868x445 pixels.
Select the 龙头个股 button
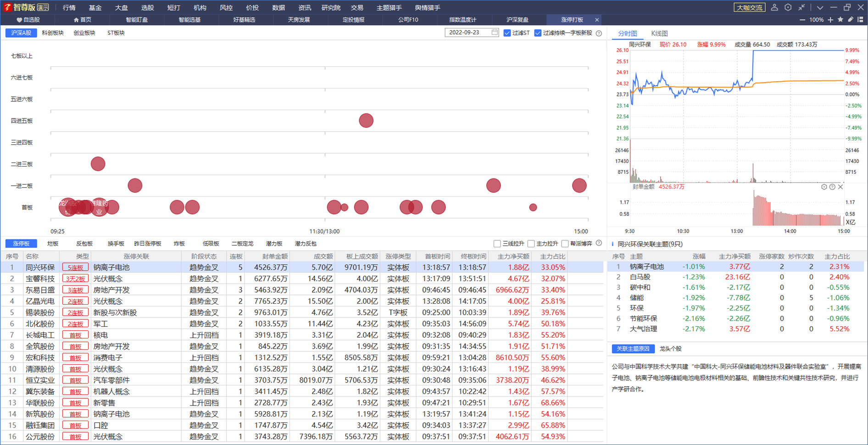(x=670, y=349)
